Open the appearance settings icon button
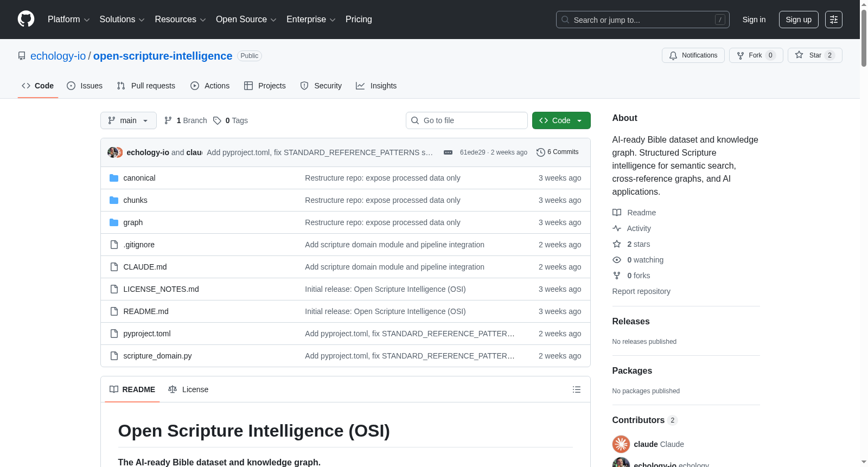This screenshot has width=868, height=467. click(x=834, y=20)
